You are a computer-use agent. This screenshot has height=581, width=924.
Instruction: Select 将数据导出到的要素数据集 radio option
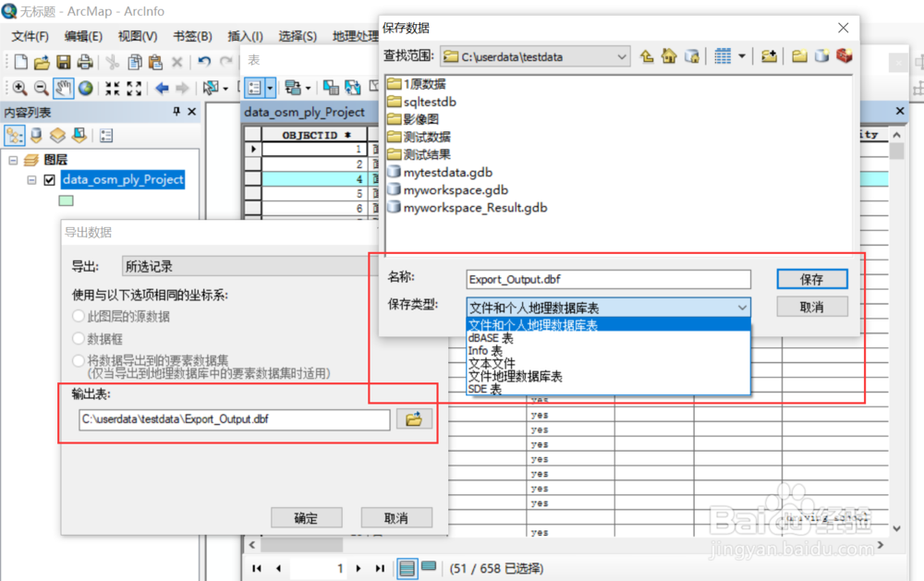79,360
